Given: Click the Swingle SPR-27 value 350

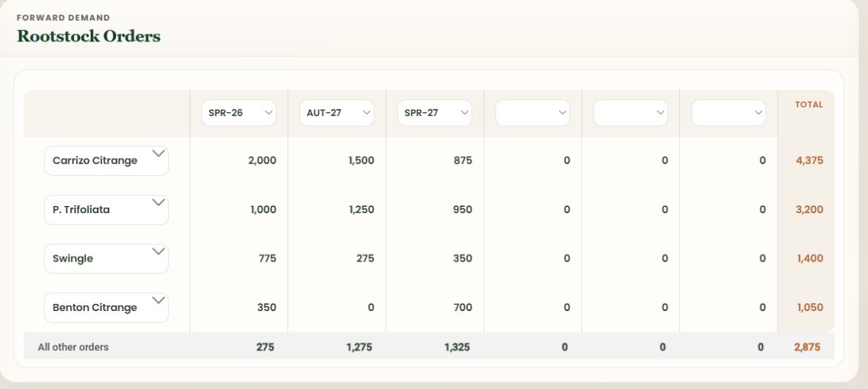Looking at the screenshot, I should point(462,259).
